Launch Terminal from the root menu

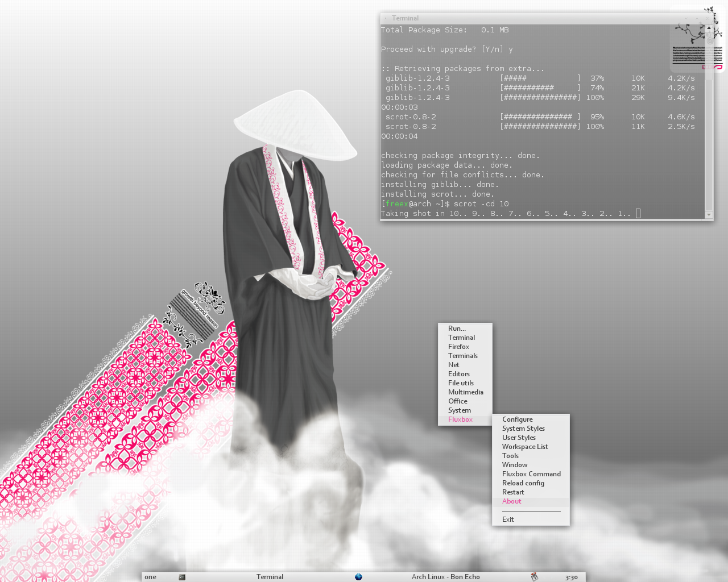click(x=465, y=338)
